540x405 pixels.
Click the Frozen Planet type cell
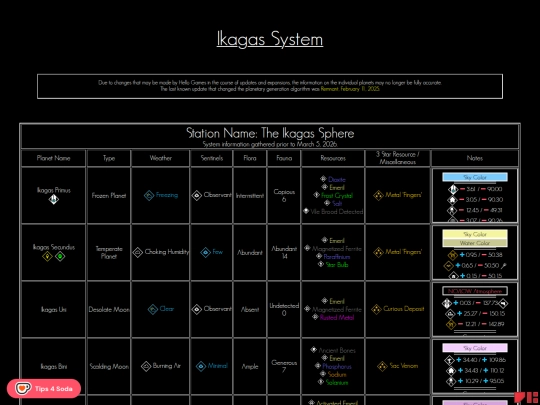109,195
